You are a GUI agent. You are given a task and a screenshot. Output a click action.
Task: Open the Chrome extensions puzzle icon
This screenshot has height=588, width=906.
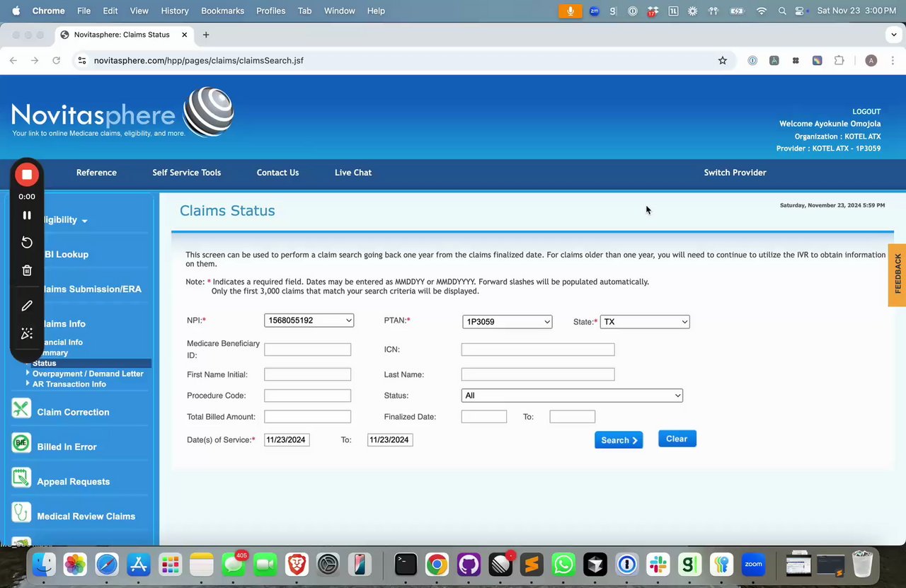pyautogui.click(x=839, y=61)
